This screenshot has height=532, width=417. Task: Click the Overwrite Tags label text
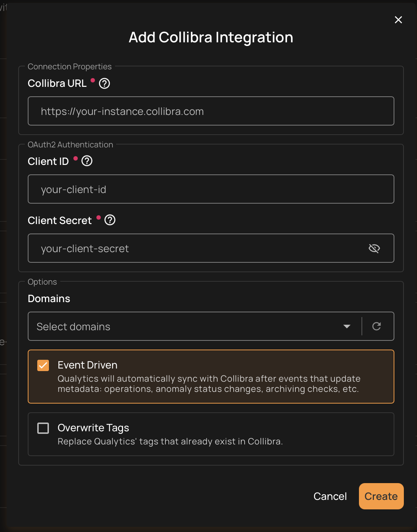point(93,428)
